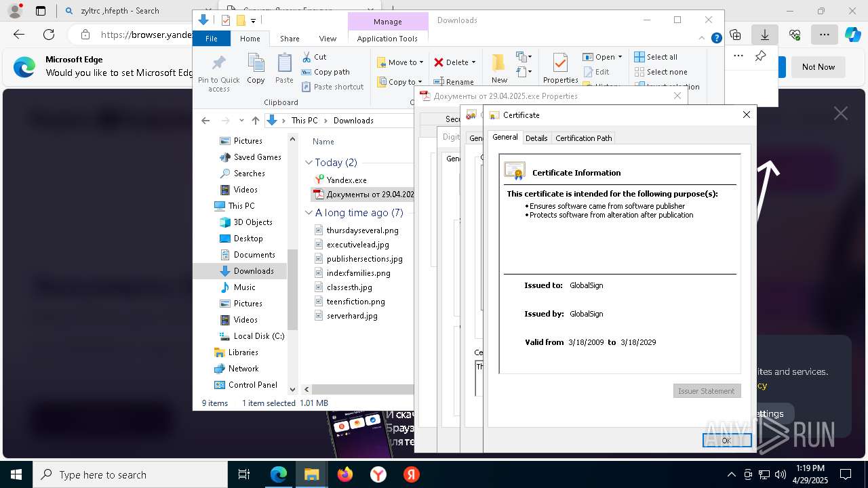This screenshot has width=868, height=488.
Task: Select Downloads in navigation pane
Action: click(247, 270)
